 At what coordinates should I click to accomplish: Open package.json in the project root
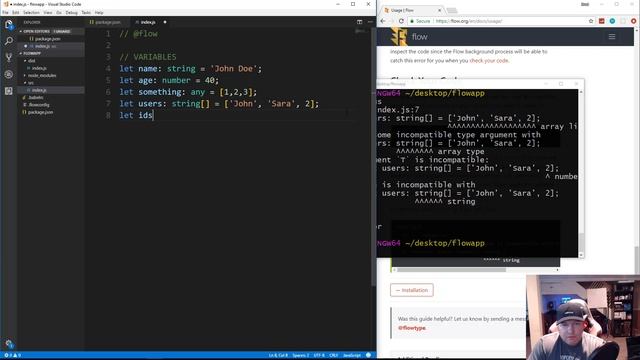40,112
